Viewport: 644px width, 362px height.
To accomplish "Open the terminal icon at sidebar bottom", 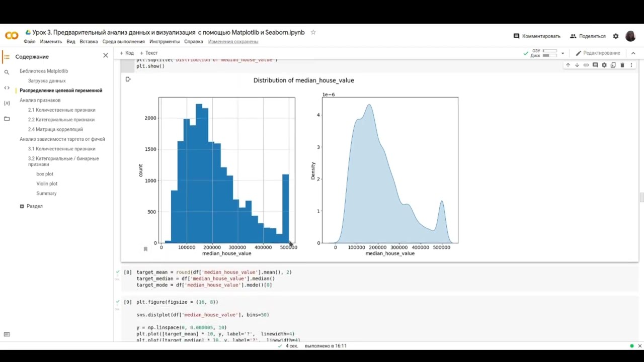I will [x=7, y=334].
